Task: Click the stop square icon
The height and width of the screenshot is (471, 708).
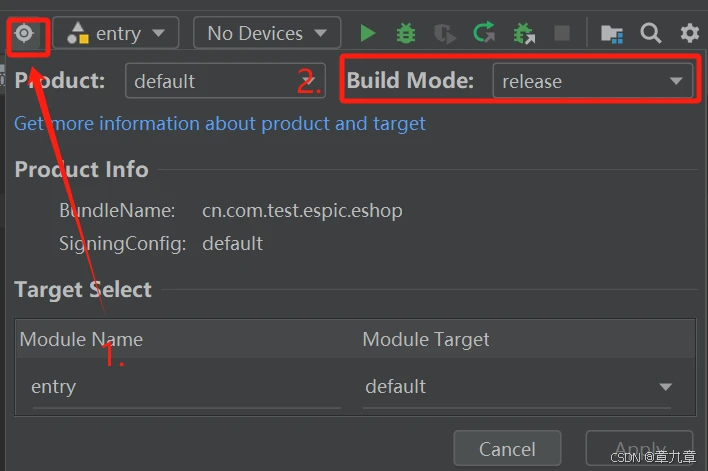Action: [x=562, y=33]
